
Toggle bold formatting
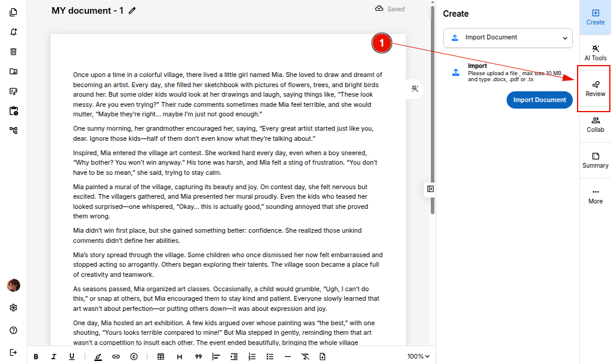coord(36,356)
